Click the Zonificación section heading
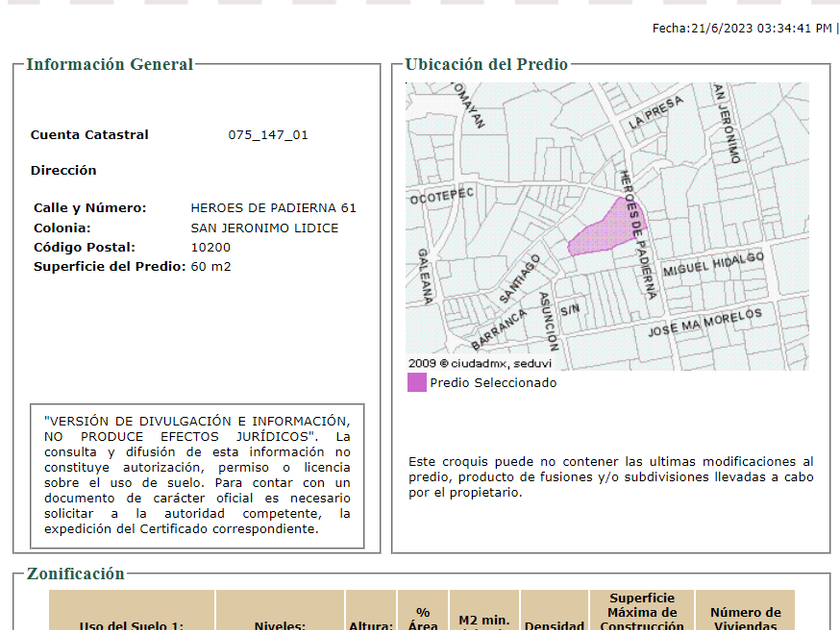Image resolution: width=840 pixels, height=630 pixels. (75, 574)
